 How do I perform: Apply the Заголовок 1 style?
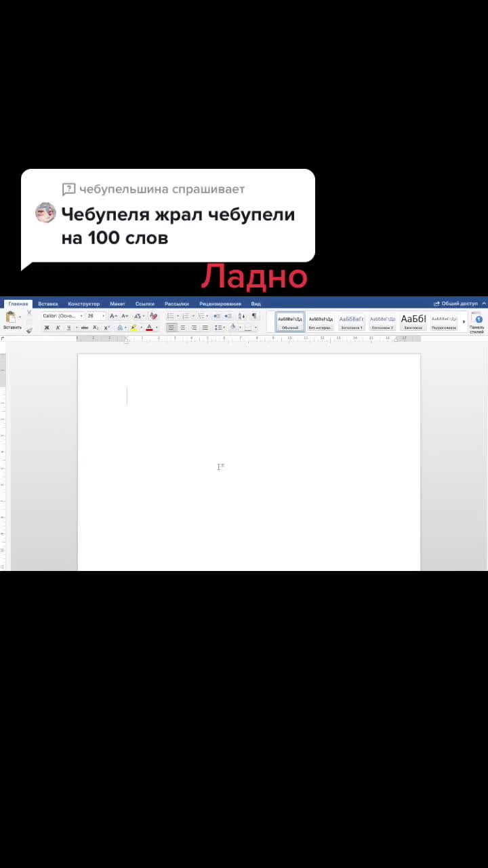tap(352, 321)
